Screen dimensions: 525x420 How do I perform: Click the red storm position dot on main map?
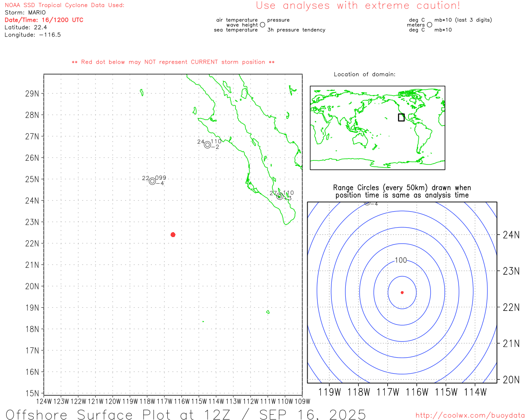tap(173, 235)
